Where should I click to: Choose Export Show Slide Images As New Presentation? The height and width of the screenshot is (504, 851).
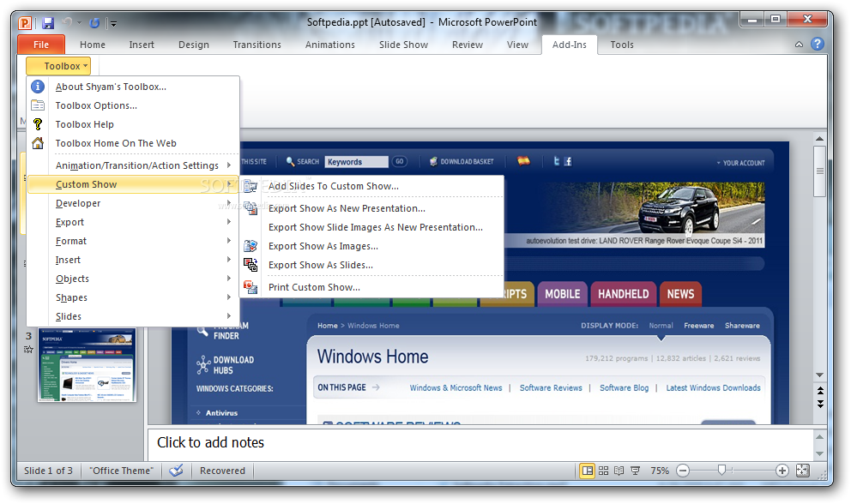372,227
